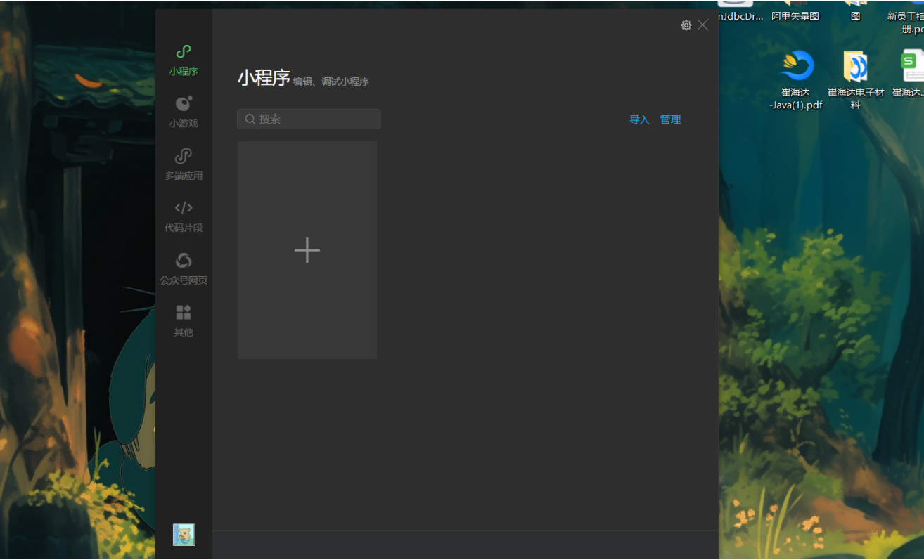The width and height of the screenshot is (924, 560).
Task: Select the 小程序 sidebar item
Action: 184,60
